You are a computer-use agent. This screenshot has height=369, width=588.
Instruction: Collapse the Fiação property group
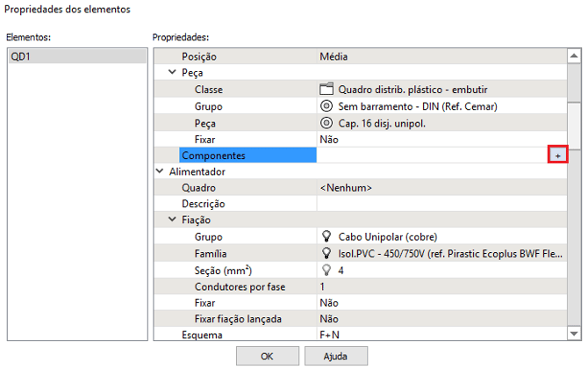[x=173, y=221]
